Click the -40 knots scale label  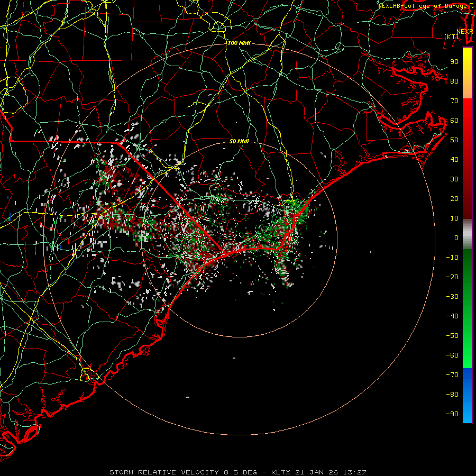pyautogui.click(x=452, y=316)
